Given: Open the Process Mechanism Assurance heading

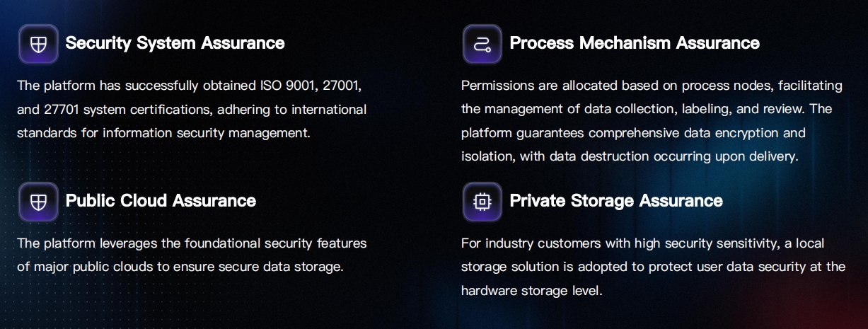Looking at the screenshot, I should [634, 43].
